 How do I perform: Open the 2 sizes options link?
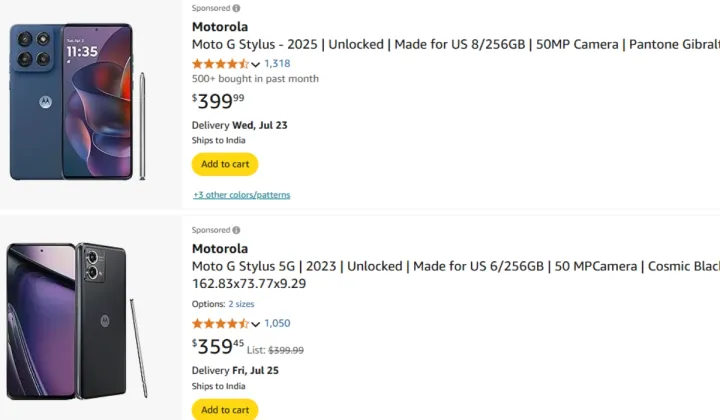[241, 304]
